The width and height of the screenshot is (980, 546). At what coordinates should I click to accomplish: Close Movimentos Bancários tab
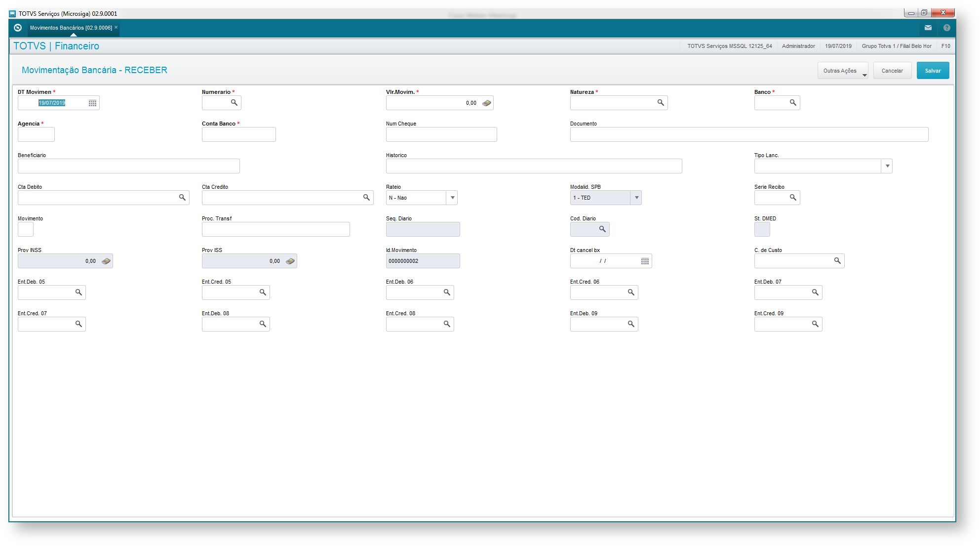point(116,27)
